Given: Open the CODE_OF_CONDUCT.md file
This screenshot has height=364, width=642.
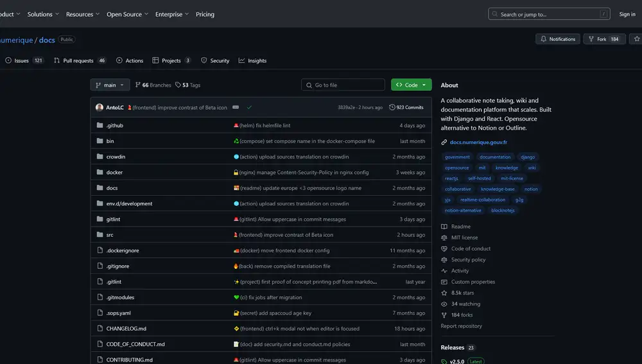Looking at the screenshot, I should click(x=135, y=344).
